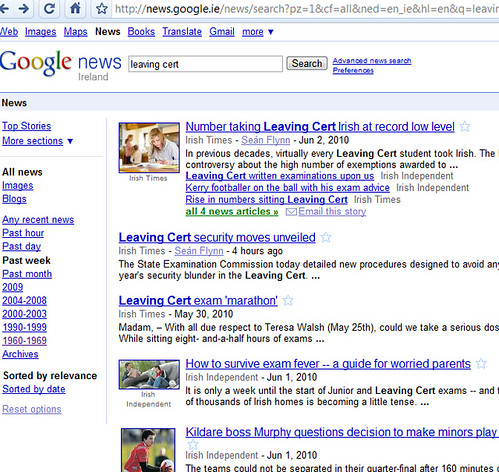Image resolution: width=499 pixels, height=472 pixels.
Task: Filter news to 2004-2008
Action: point(24,301)
